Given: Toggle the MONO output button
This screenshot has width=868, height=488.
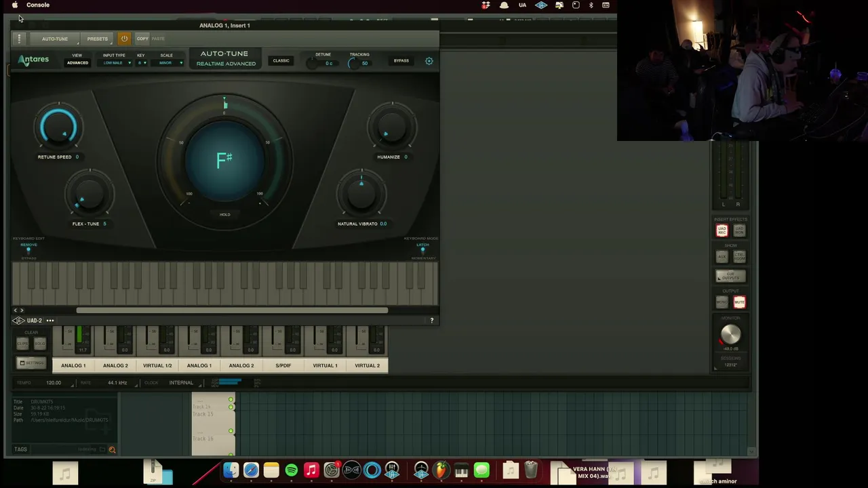Looking at the screenshot, I should [x=722, y=302].
